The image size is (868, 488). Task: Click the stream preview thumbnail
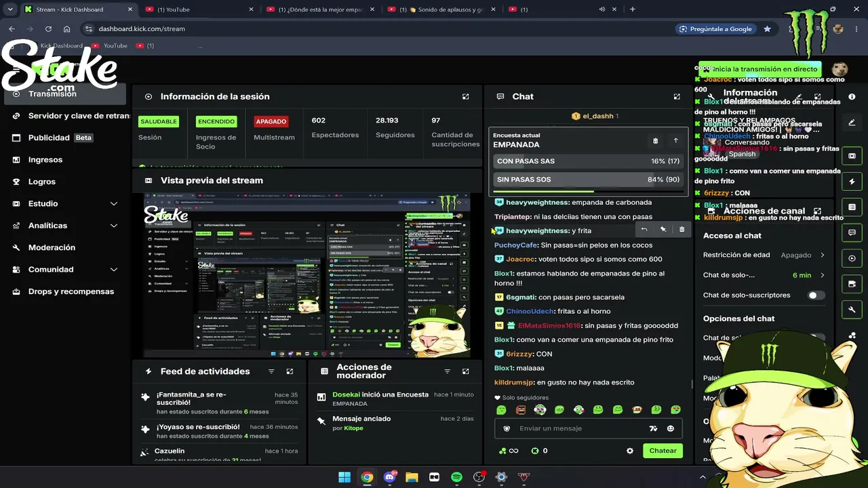coord(307,275)
